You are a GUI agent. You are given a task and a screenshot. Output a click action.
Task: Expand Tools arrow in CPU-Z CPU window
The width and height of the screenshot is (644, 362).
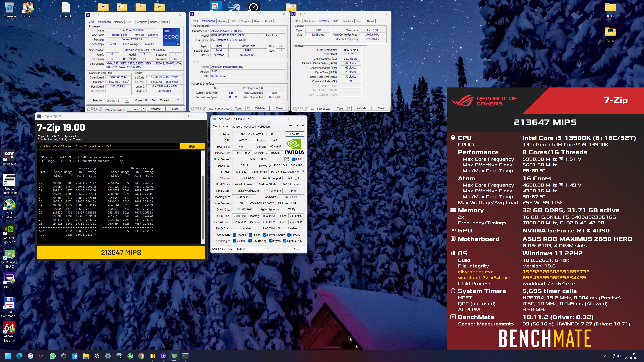point(144,109)
